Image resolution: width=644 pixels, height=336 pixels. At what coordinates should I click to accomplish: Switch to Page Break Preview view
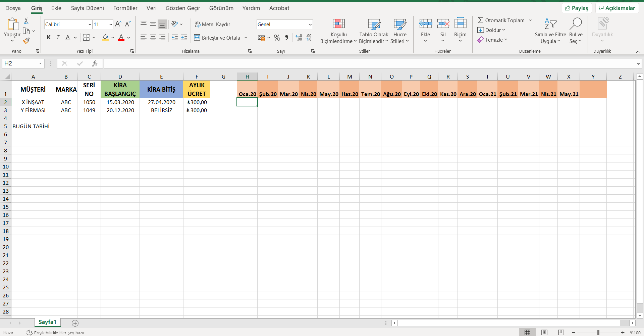(561, 332)
